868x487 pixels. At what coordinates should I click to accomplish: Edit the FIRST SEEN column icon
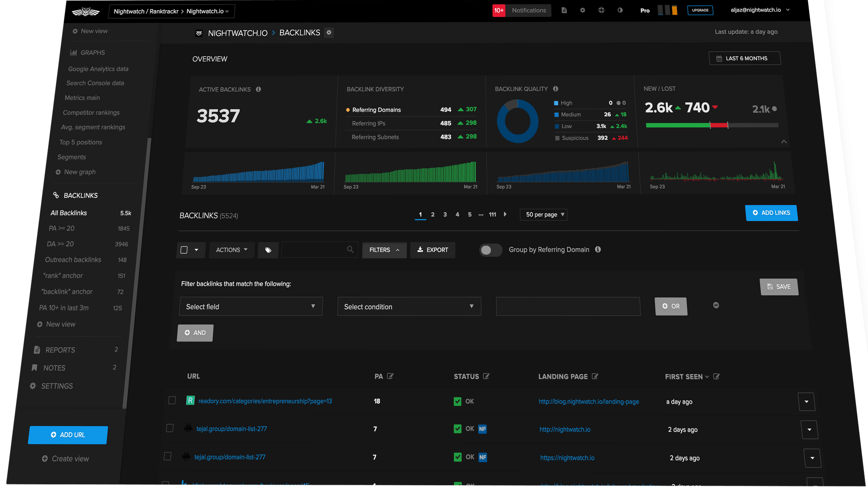point(716,376)
